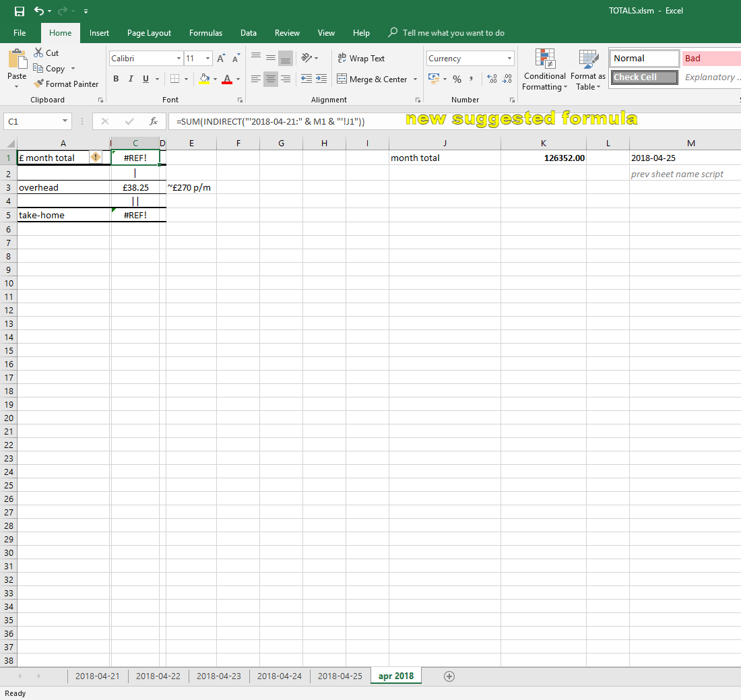Open the Fill Color dropdown arrow
This screenshot has width=741, height=700.
tap(216, 79)
